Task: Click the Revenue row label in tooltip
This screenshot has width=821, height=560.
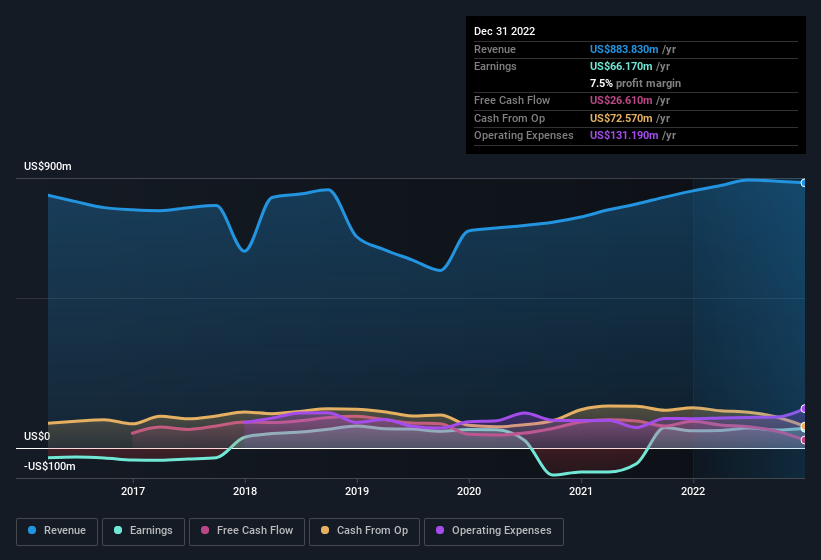Action: pos(495,49)
